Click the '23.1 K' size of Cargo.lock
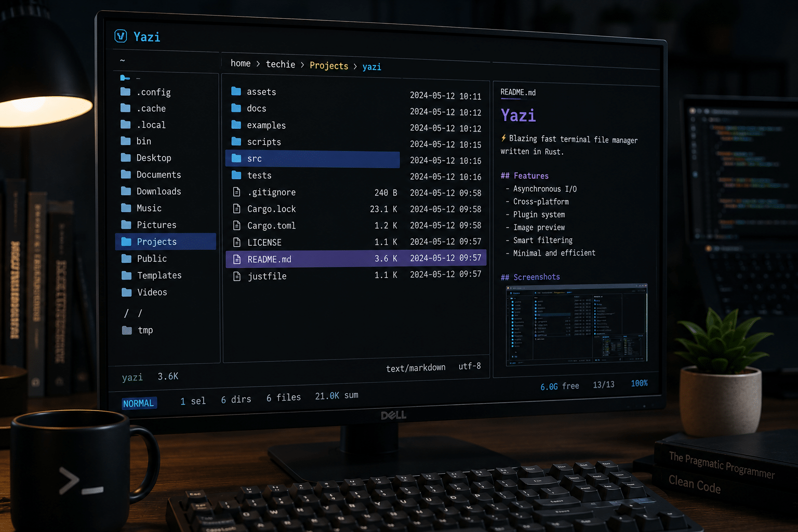 point(383,209)
